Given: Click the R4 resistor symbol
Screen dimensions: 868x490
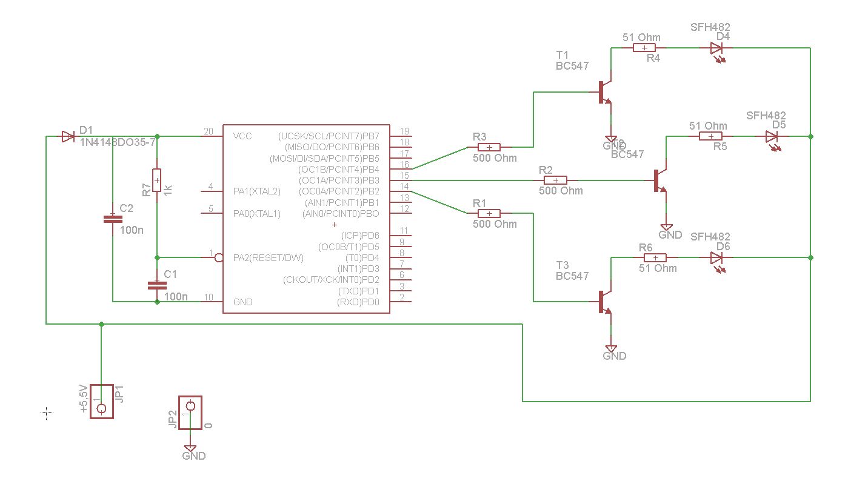Looking at the screenshot, I should pos(644,48).
